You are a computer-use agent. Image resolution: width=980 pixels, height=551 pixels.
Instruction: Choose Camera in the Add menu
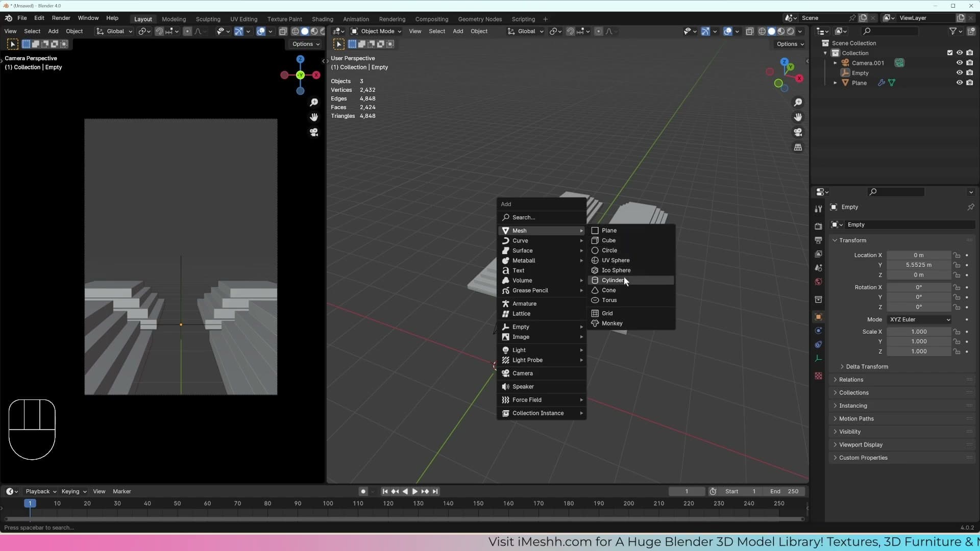pos(542,373)
